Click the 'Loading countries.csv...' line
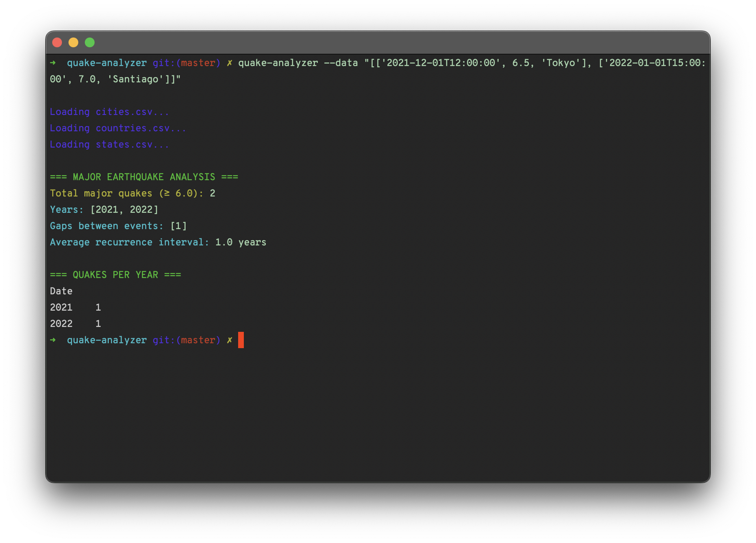This screenshot has height=543, width=756. (x=118, y=128)
